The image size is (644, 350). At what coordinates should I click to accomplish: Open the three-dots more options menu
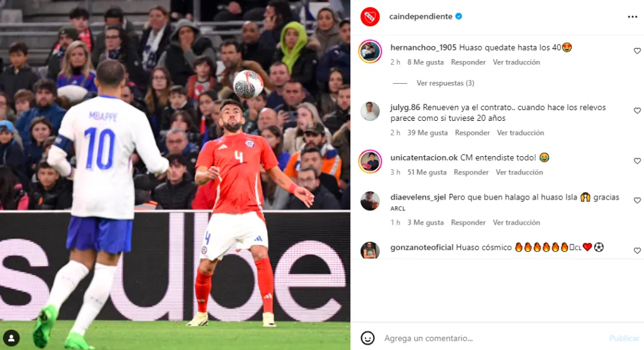tap(632, 17)
